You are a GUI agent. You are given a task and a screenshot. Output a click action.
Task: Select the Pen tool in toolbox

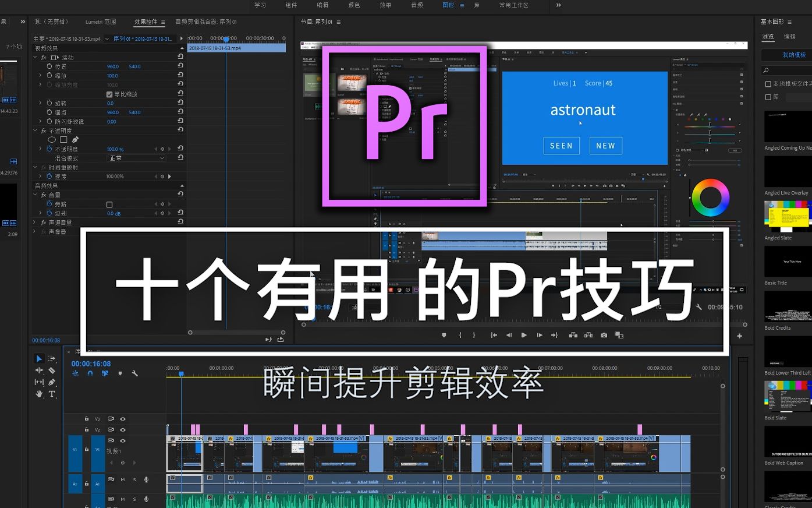(52, 382)
